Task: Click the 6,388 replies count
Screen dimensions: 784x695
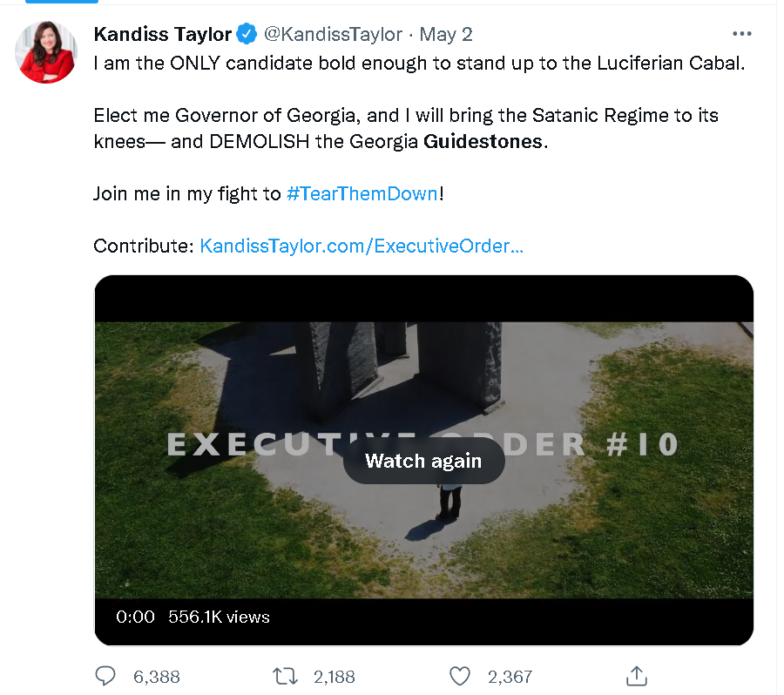Action: tap(157, 677)
